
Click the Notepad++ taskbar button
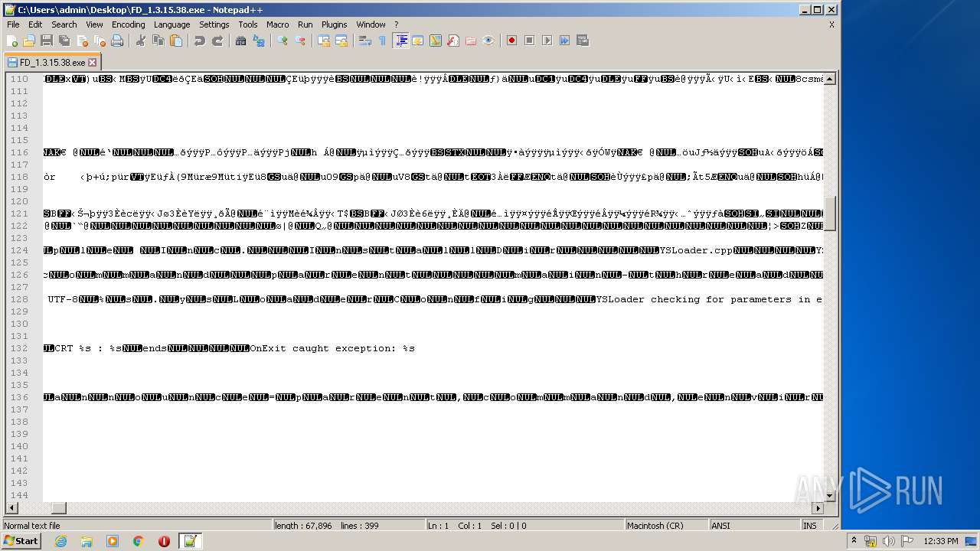tap(190, 541)
